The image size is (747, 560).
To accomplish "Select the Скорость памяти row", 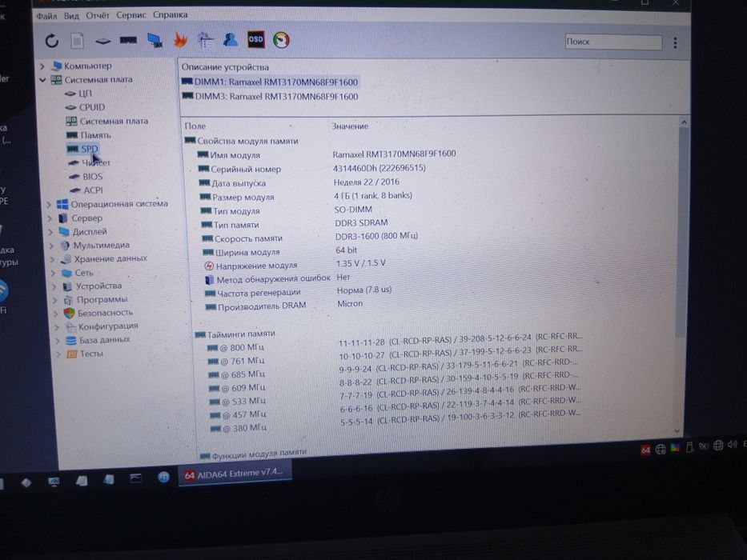I will 310,238.
